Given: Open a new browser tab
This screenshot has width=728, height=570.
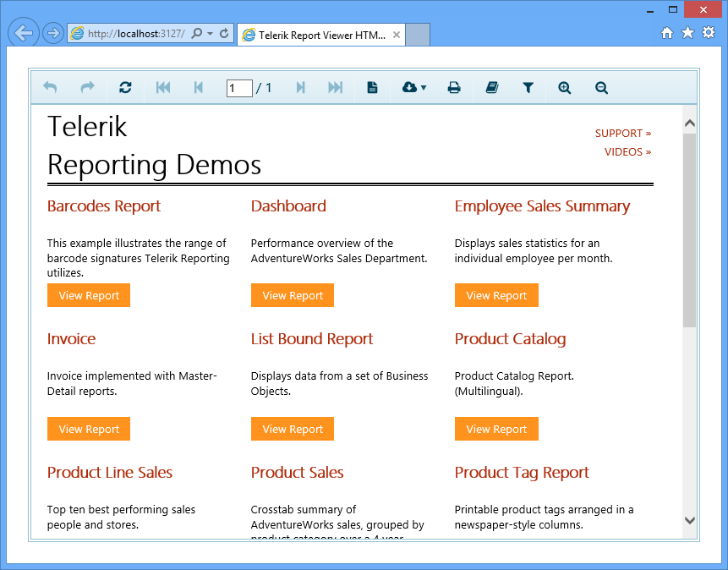Looking at the screenshot, I should click(418, 35).
